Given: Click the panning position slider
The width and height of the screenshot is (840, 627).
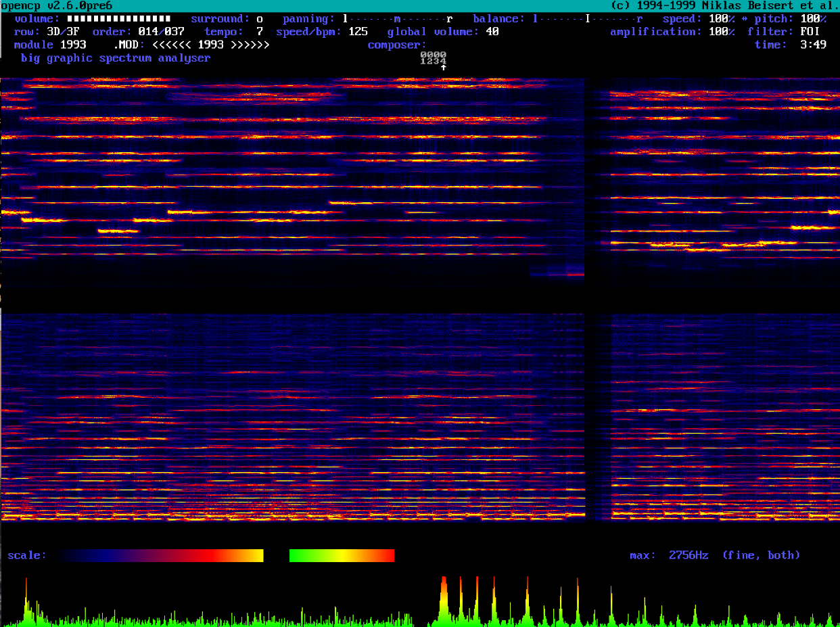Looking at the screenshot, I should click(397, 19).
